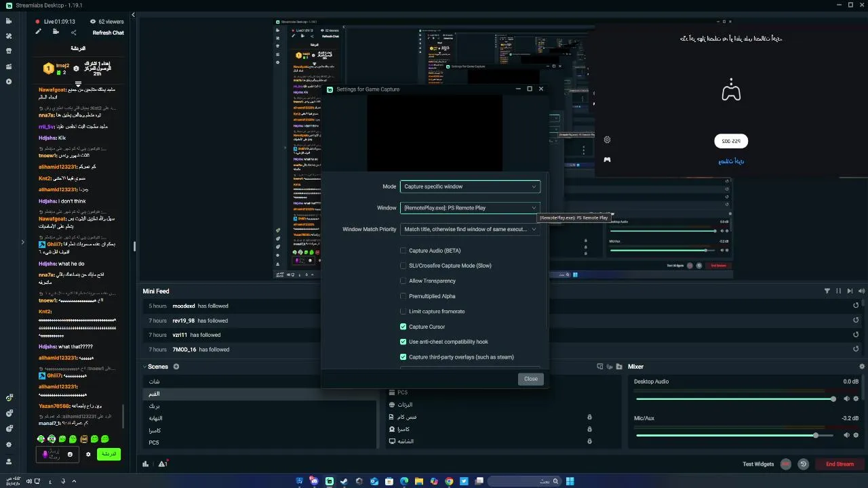Mute the Mic/Aux speaker icon
The height and width of the screenshot is (488, 868).
[x=846, y=436]
